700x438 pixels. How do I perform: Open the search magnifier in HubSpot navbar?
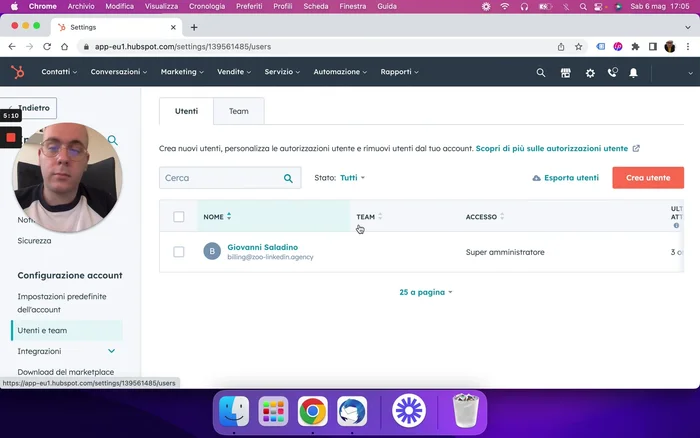click(x=541, y=72)
